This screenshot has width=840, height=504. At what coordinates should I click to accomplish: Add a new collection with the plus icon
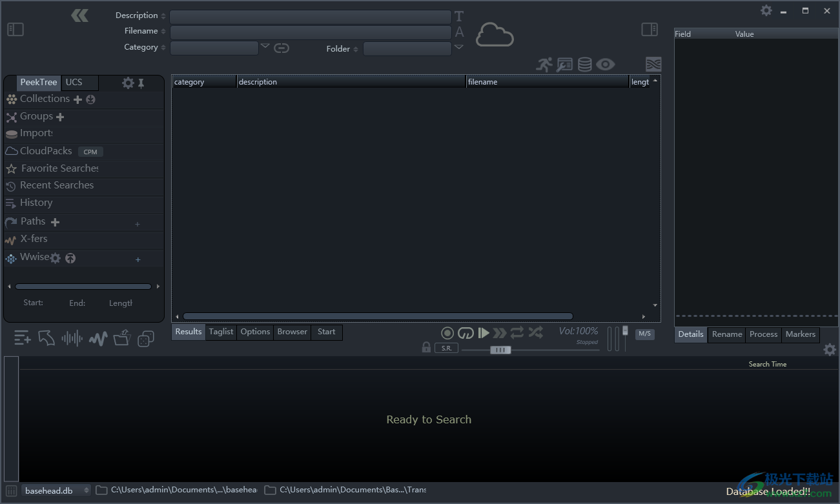[x=77, y=99]
